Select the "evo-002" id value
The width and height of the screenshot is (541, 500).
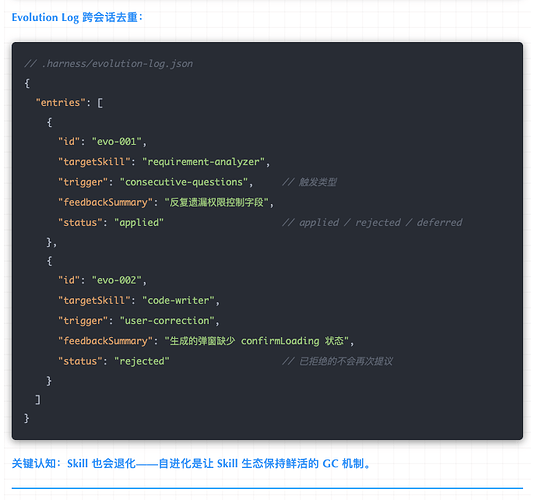point(117,280)
